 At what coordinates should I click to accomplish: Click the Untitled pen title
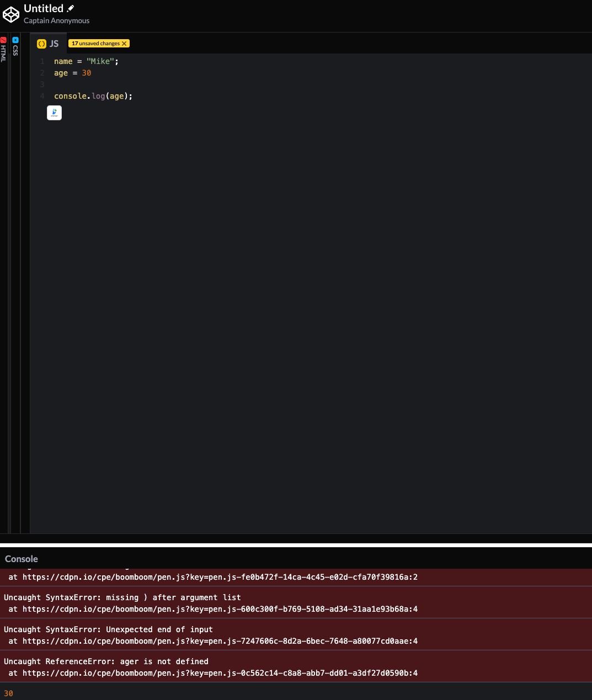(44, 8)
